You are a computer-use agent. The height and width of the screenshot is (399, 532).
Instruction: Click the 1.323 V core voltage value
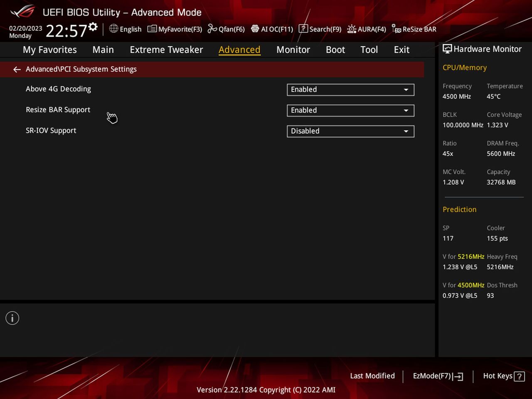pos(498,125)
